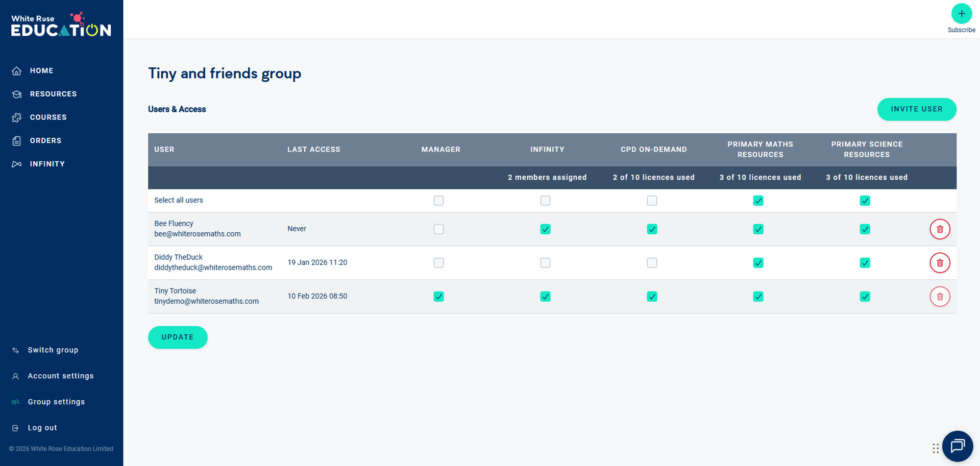Uncheck CPD On-Demand for Tiny Tortoise
This screenshot has height=466, width=980.
point(652,296)
